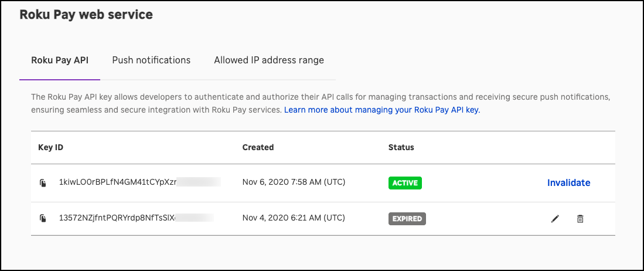Go to the Allowed IP address range tab

269,60
